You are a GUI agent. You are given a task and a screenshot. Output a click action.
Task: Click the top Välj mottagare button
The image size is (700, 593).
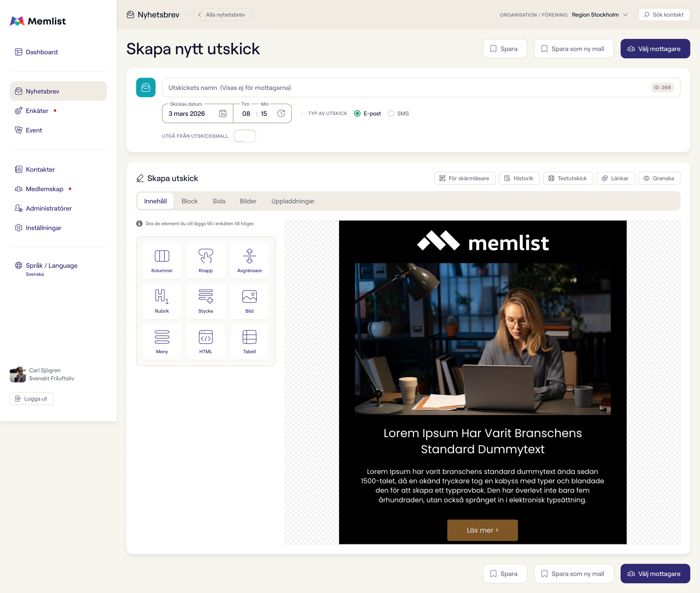655,49
